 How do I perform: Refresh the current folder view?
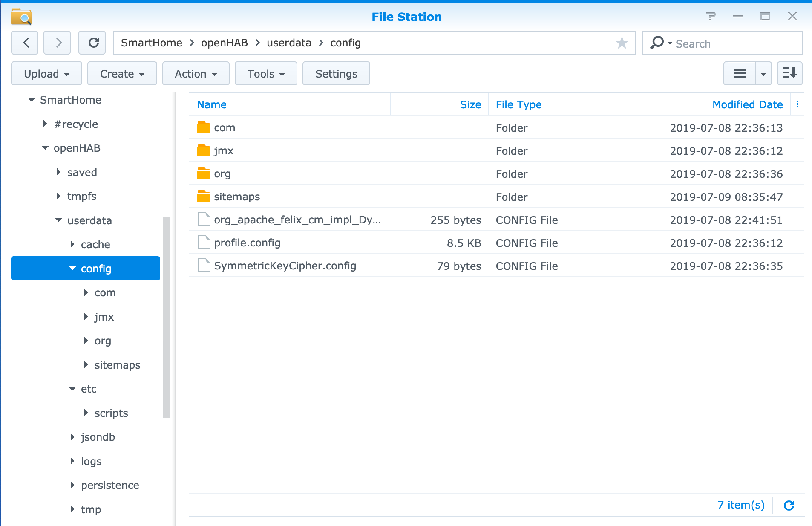92,43
